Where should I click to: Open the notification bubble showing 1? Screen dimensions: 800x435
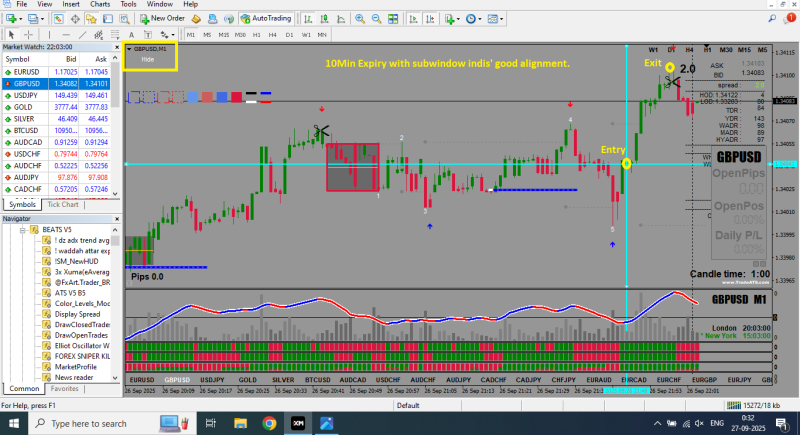tap(789, 18)
